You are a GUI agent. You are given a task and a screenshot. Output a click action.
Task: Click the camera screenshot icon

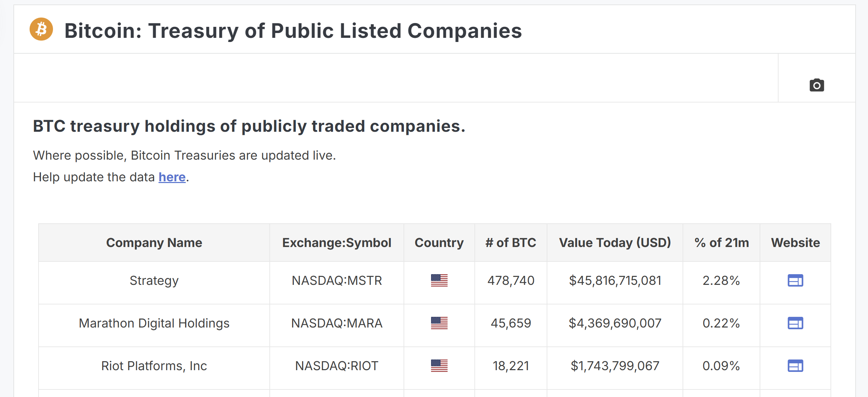[x=816, y=85]
